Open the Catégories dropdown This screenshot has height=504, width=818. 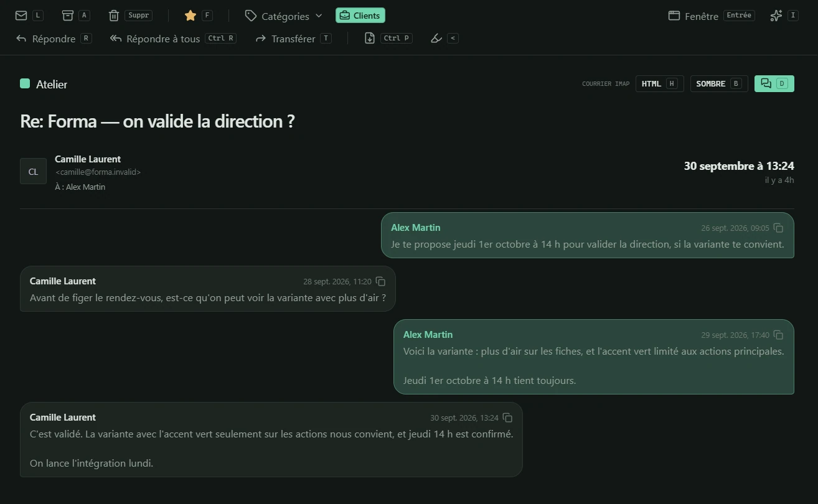click(x=284, y=16)
